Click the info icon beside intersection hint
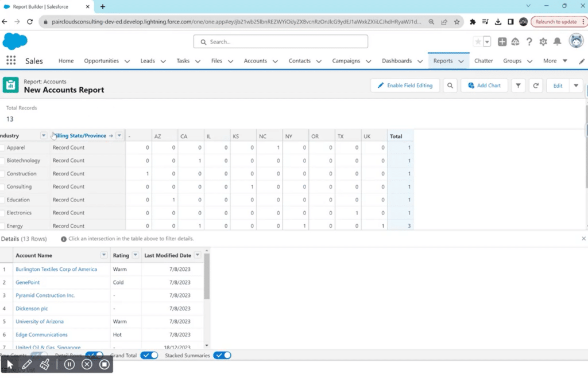The image size is (588, 378). [x=64, y=239]
